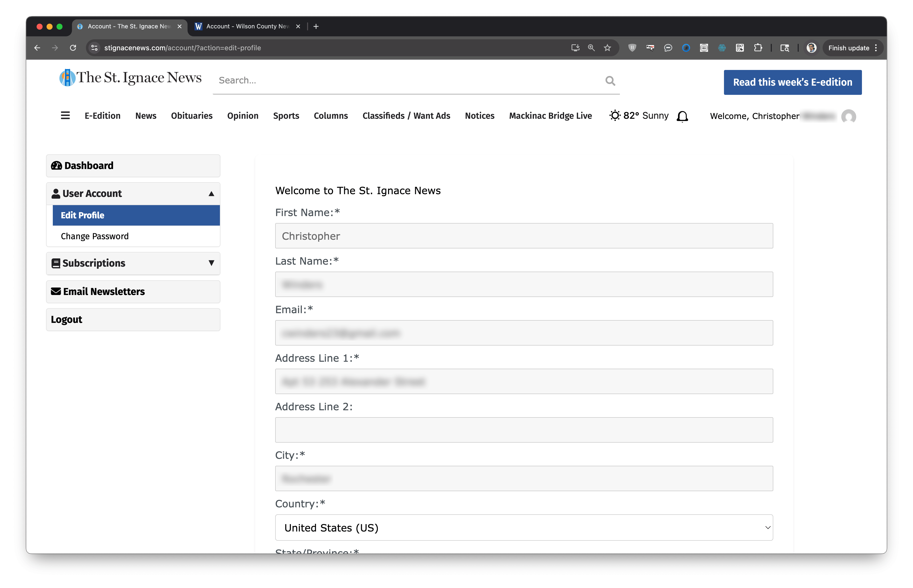This screenshot has width=913, height=588.
Task: Open the E-Edition nav item
Action: click(102, 116)
